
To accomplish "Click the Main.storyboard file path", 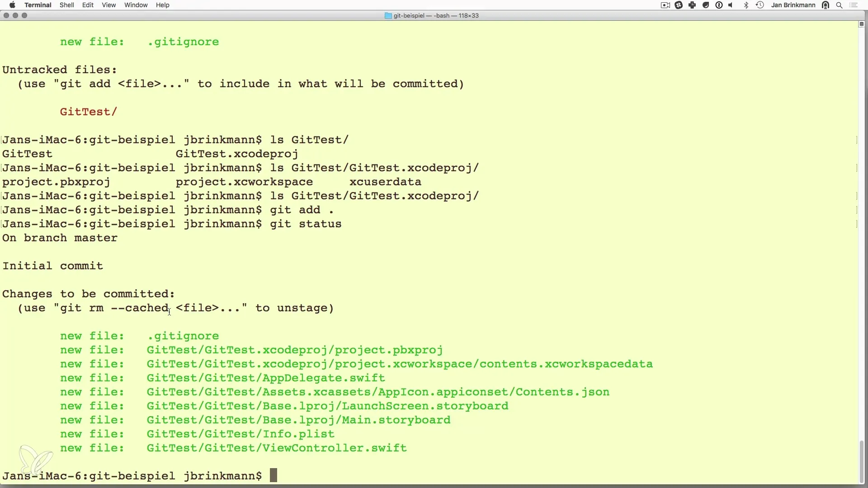I will [x=298, y=420].
